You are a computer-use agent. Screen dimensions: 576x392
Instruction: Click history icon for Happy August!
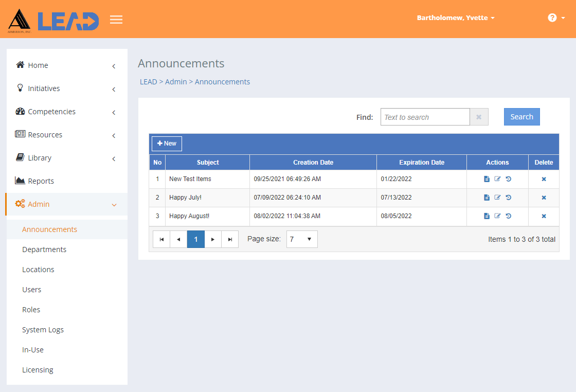(509, 216)
